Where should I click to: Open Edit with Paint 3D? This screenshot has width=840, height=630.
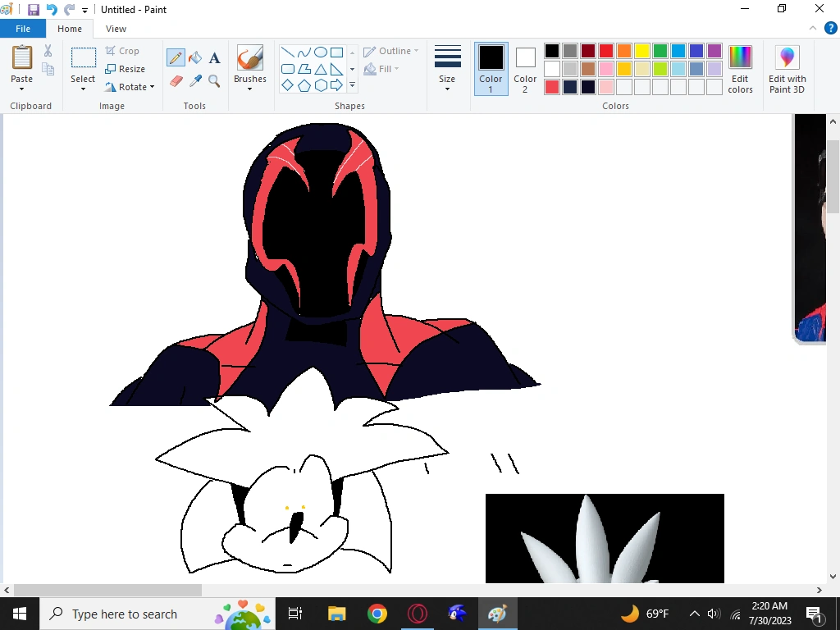tap(787, 70)
